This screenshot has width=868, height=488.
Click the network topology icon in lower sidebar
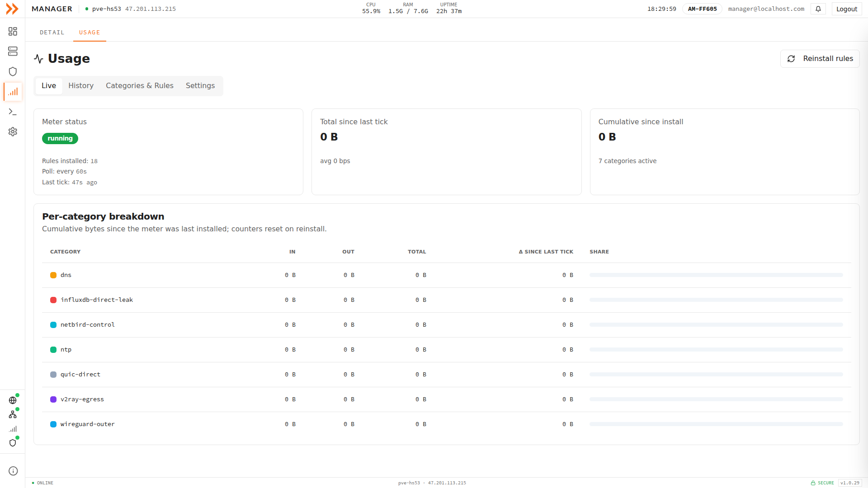click(x=13, y=414)
